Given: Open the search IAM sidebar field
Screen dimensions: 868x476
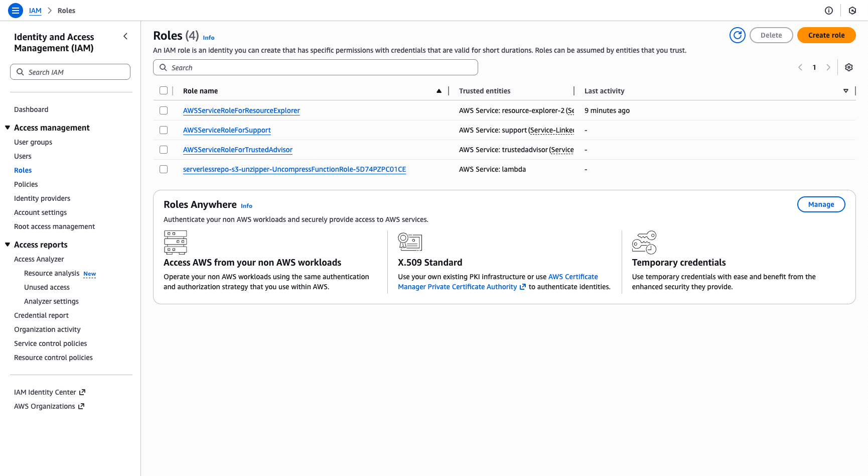Looking at the screenshot, I should (70, 71).
